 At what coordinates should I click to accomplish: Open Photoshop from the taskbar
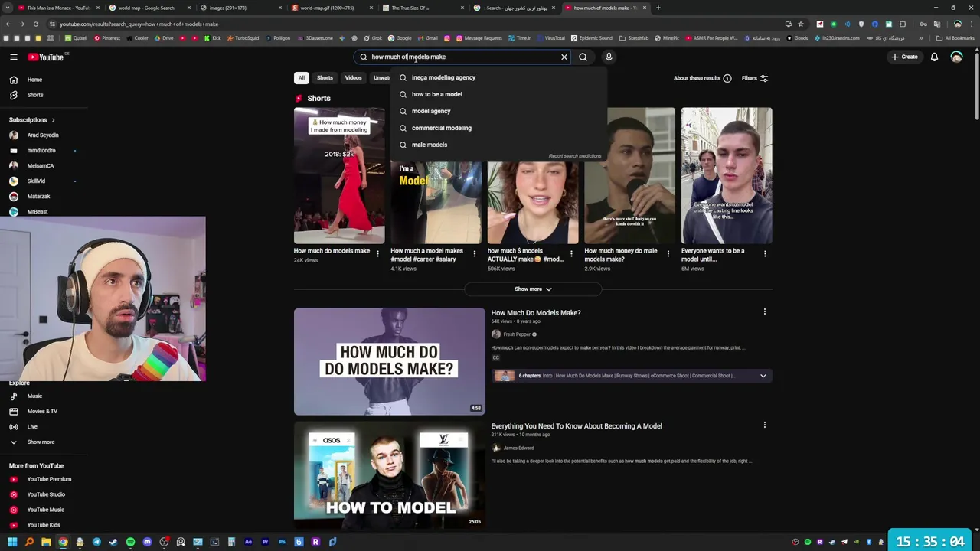282,542
